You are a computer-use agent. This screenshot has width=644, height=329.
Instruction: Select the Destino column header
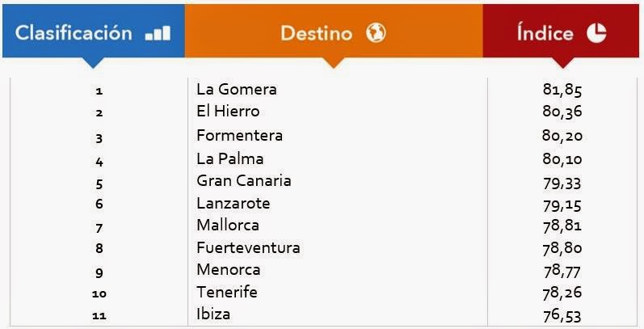334,31
